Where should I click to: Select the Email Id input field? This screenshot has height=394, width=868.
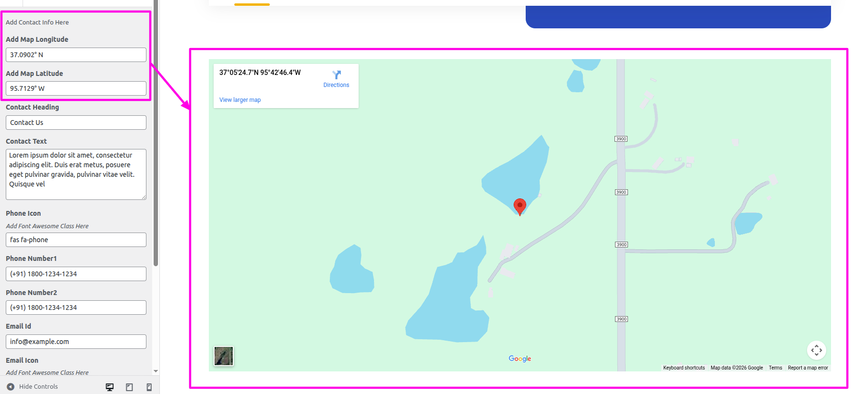[76, 342]
